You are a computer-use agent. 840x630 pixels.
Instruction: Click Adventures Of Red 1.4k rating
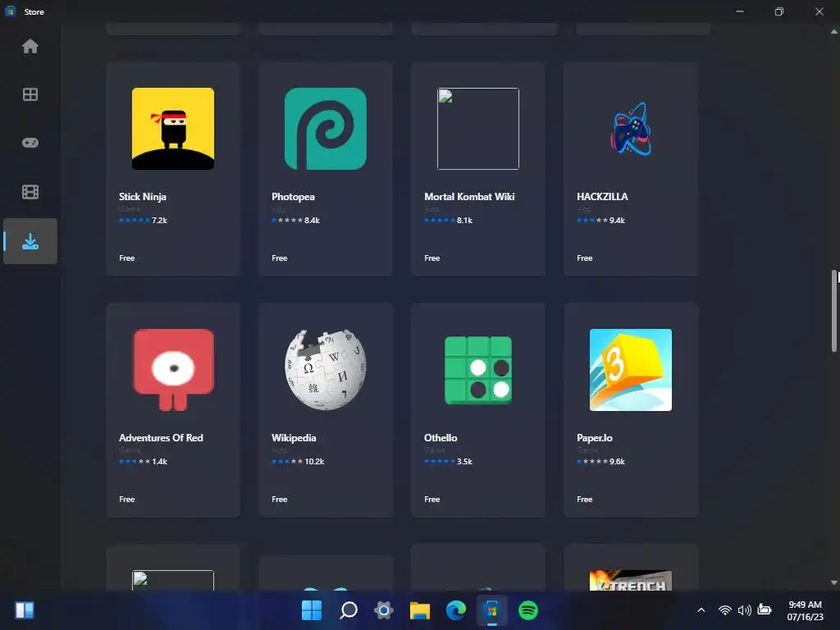(x=143, y=461)
